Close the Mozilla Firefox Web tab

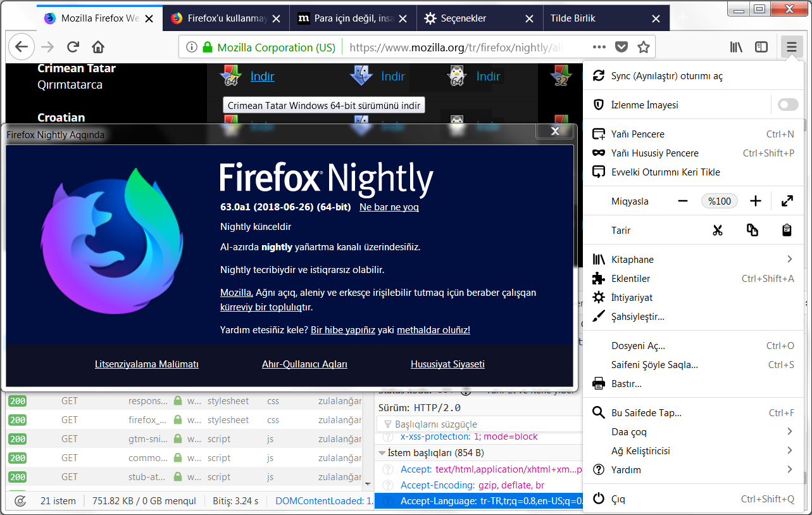pyautogui.click(x=149, y=18)
